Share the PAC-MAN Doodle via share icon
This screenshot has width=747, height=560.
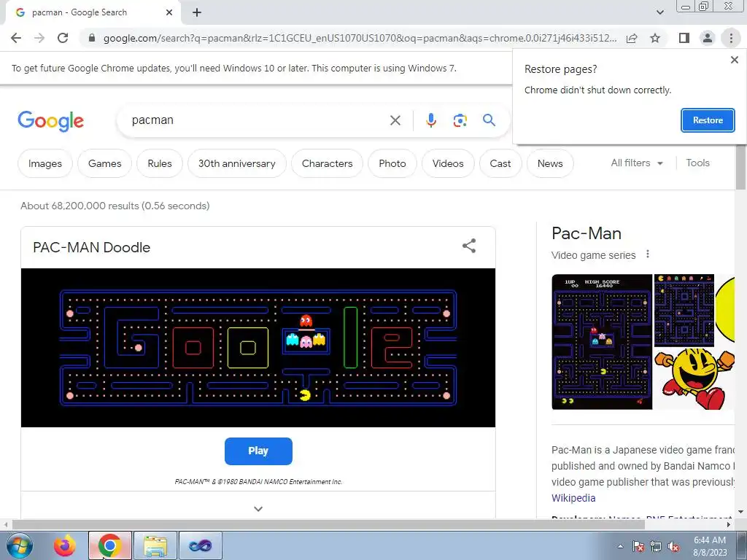coord(469,246)
